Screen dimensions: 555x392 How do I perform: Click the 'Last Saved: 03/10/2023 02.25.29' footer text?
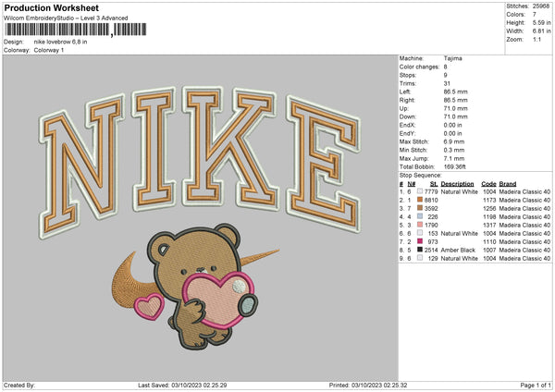182,385
